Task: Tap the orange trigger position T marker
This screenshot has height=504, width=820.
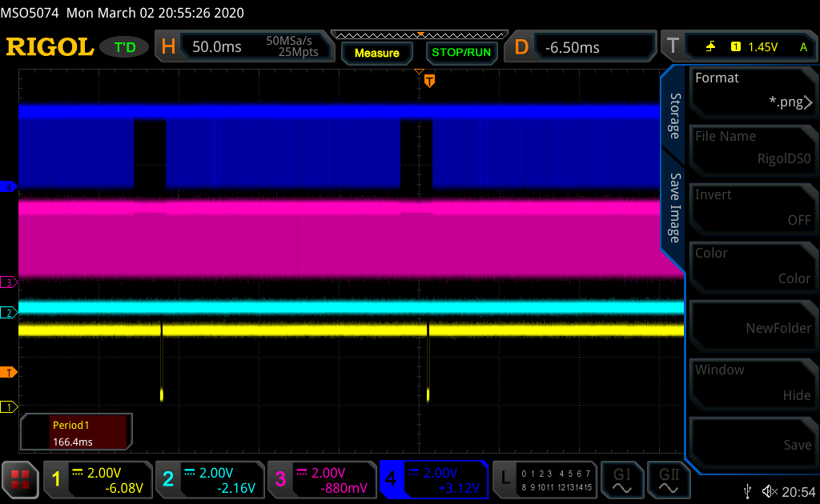Action: point(429,81)
